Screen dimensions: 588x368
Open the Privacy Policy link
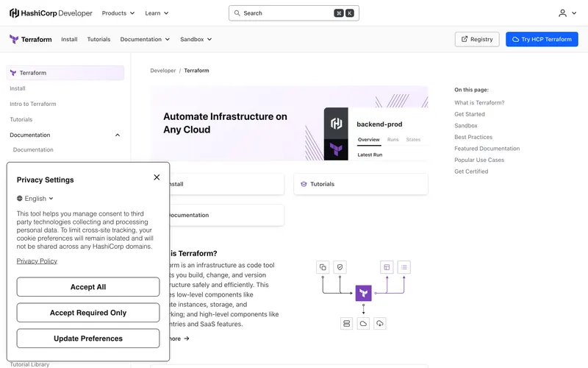pyautogui.click(x=37, y=261)
